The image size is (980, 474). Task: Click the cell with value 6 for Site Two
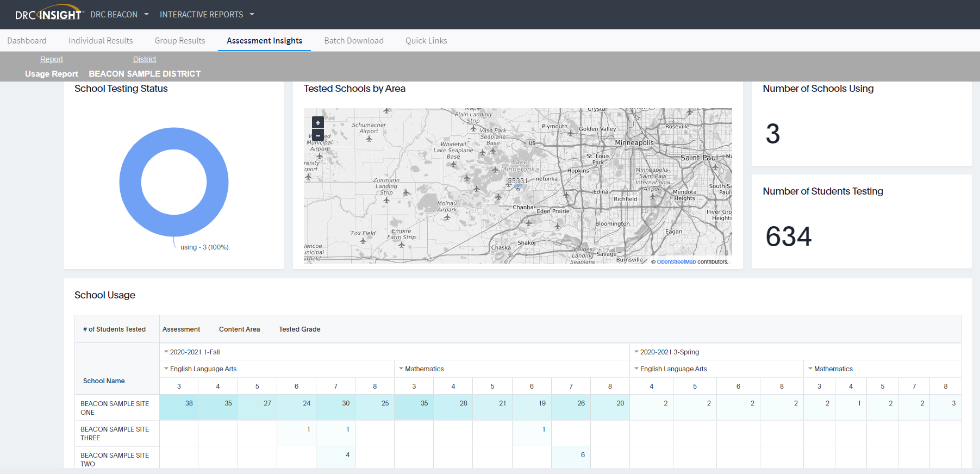tap(571, 457)
